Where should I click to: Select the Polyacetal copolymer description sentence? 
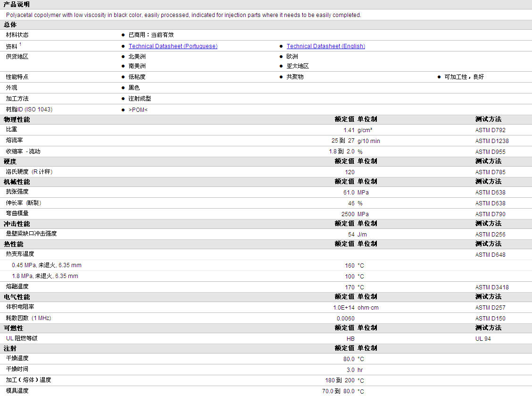click(183, 15)
